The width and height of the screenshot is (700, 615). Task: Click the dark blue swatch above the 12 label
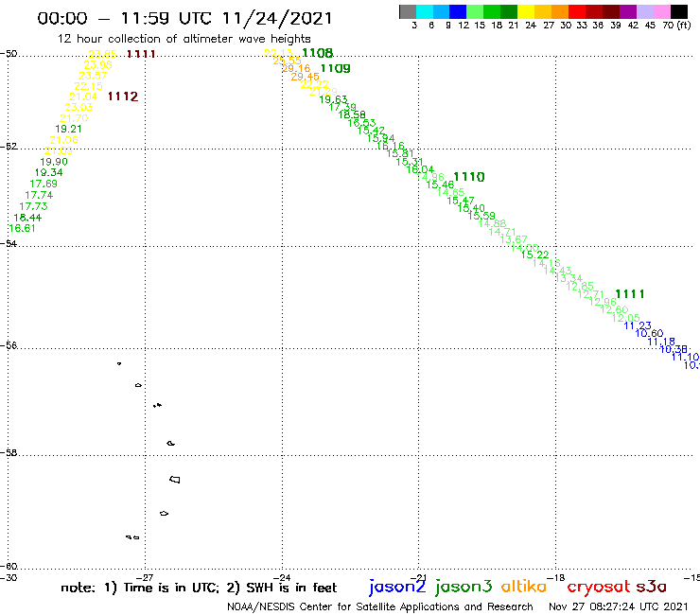point(458,11)
